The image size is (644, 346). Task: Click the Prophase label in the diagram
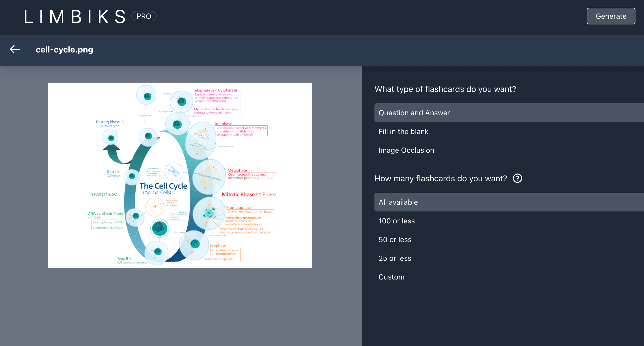tap(218, 245)
